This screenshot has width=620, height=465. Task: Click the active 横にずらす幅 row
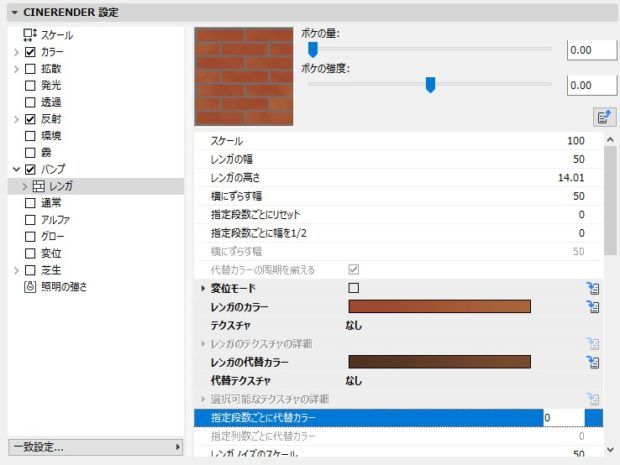click(399, 196)
